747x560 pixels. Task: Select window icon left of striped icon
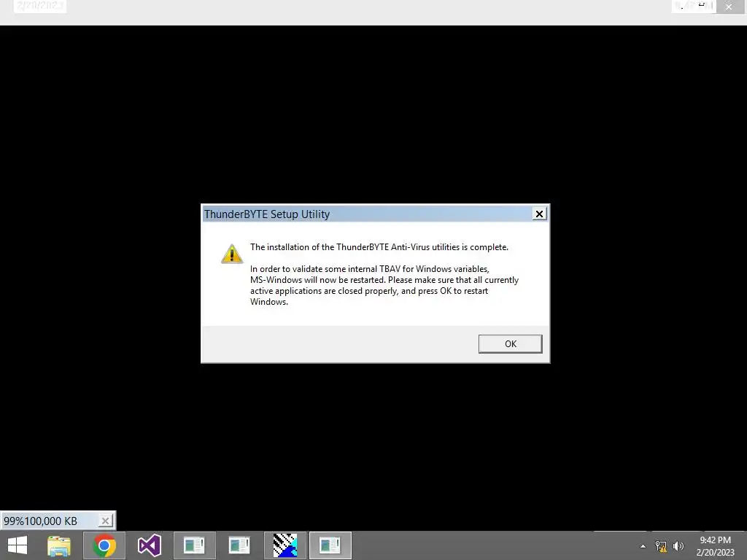pyautogui.click(x=239, y=545)
